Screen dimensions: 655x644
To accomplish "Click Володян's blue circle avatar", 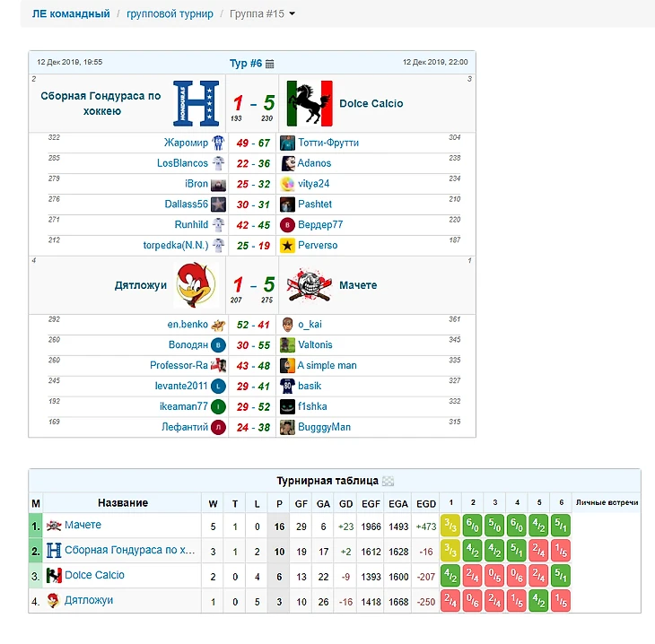I will coord(218,345).
